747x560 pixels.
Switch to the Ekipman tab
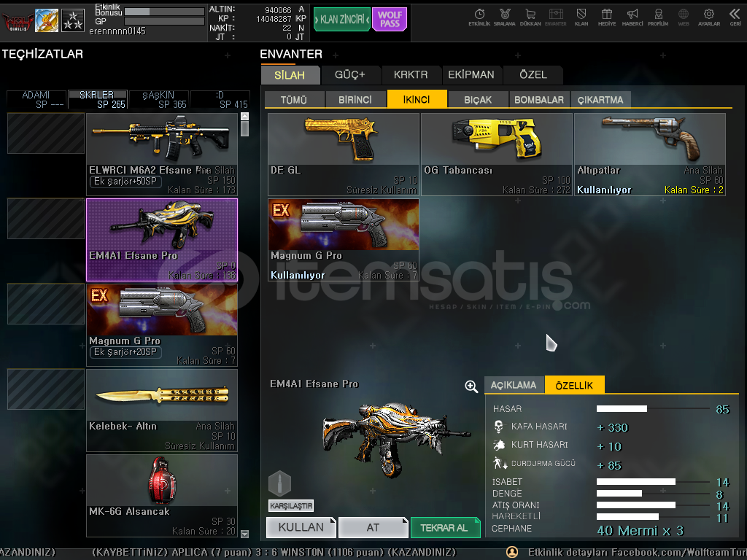(x=471, y=75)
